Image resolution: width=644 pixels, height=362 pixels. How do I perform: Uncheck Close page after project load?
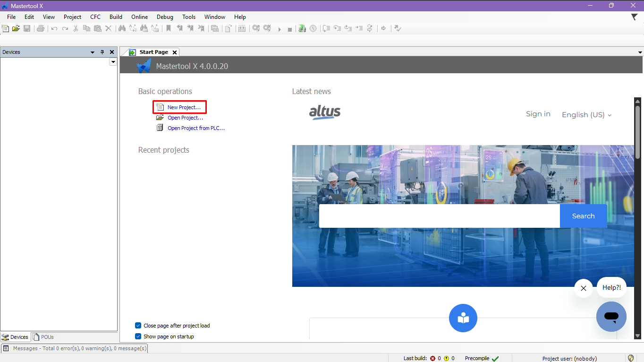click(x=138, y=326)
